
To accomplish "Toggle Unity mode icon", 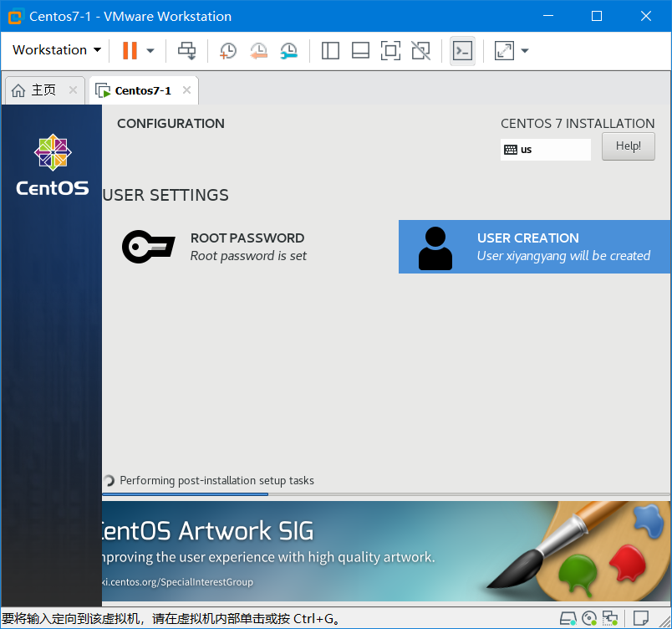I will pyautogui.click(x=421, y=50).
